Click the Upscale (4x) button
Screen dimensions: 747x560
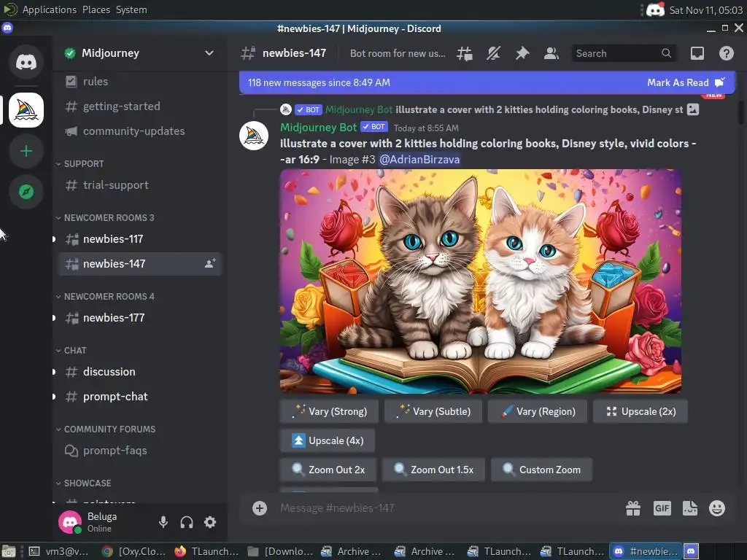[328, 440]
